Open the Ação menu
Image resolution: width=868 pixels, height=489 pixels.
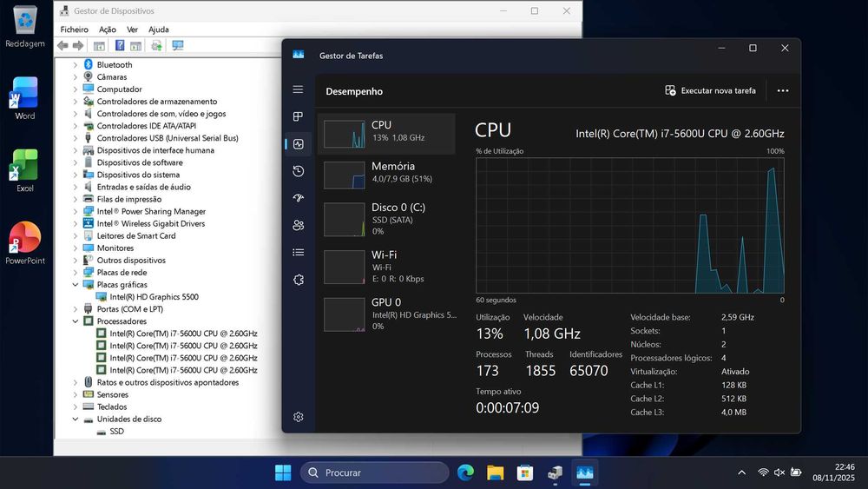coord(108,30)
